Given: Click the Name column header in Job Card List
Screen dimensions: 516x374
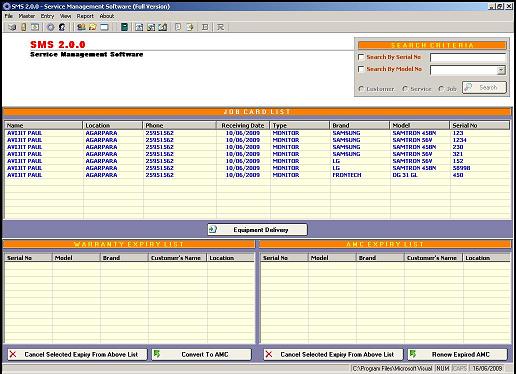Looking at the screenshot, I should (43, 125).
